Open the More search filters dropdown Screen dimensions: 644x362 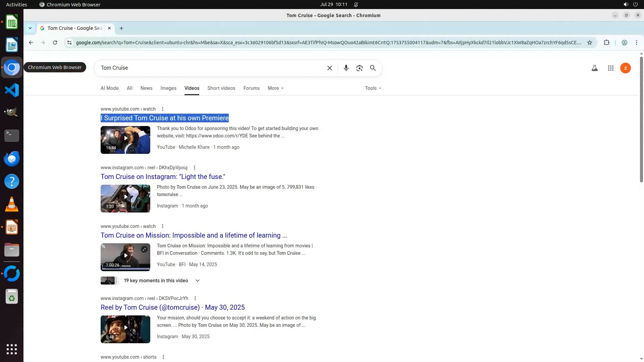click(x=275, y=88)
